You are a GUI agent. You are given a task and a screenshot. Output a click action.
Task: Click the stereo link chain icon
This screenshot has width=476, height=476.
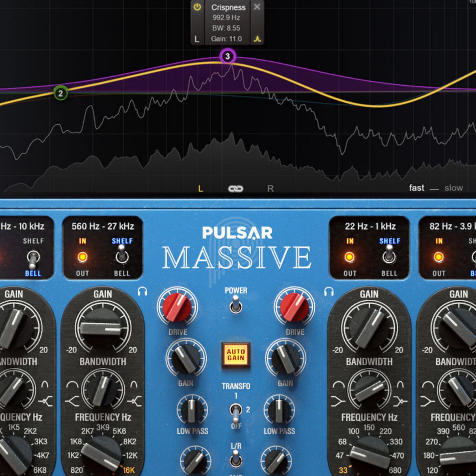coord(235,189)
